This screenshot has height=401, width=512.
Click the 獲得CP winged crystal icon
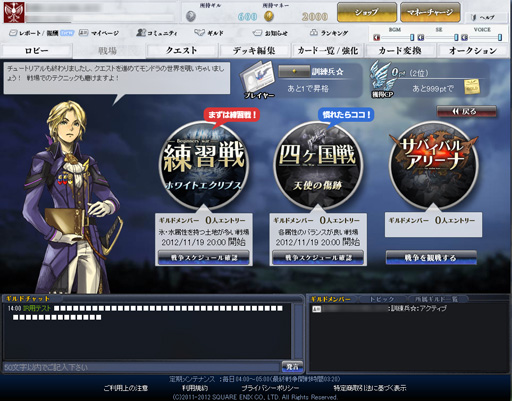tap(382, 79)
